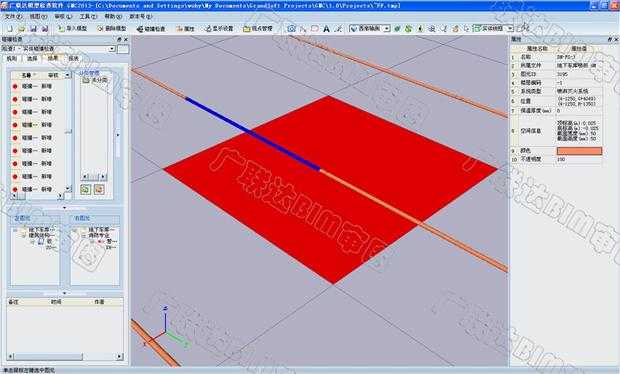620x374 pixels.
Task: Select the text annotation A tool
Action: pyautogui.click(x=326, y=28)
